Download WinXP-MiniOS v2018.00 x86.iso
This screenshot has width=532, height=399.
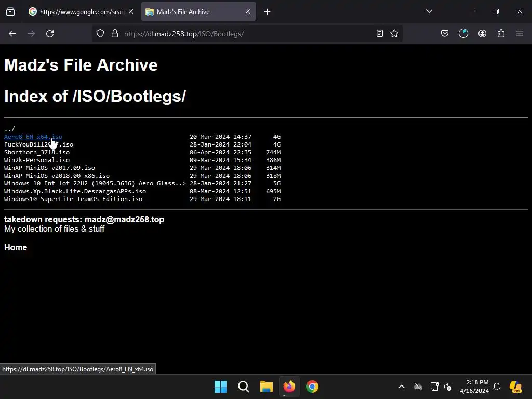coord(57,176)
